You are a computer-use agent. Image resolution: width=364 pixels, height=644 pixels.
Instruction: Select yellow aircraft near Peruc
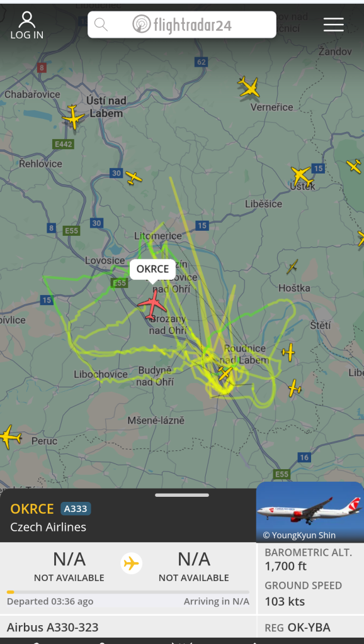coord(9,437)
